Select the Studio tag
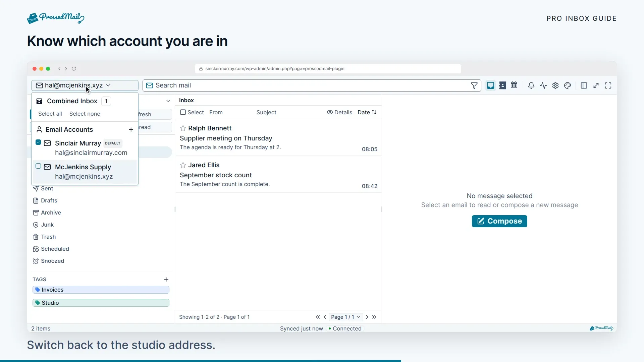The image size is (644, 362). point(101,303)
